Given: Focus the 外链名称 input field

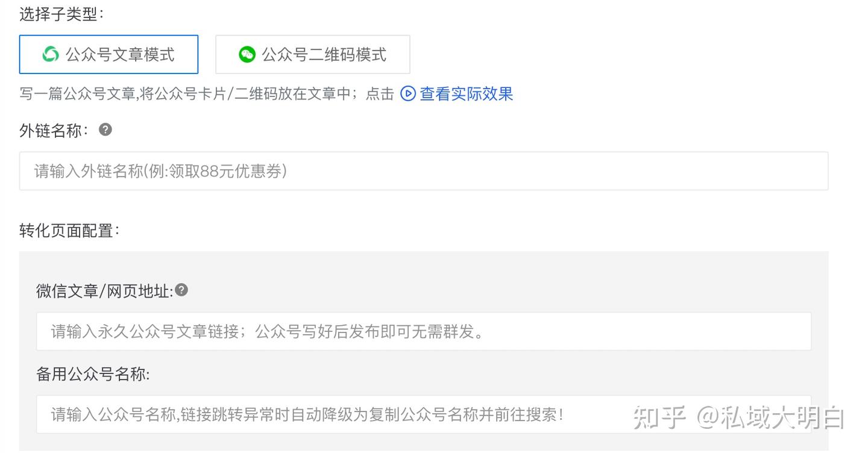Looking at the screenshot, I should click(423, 171).
